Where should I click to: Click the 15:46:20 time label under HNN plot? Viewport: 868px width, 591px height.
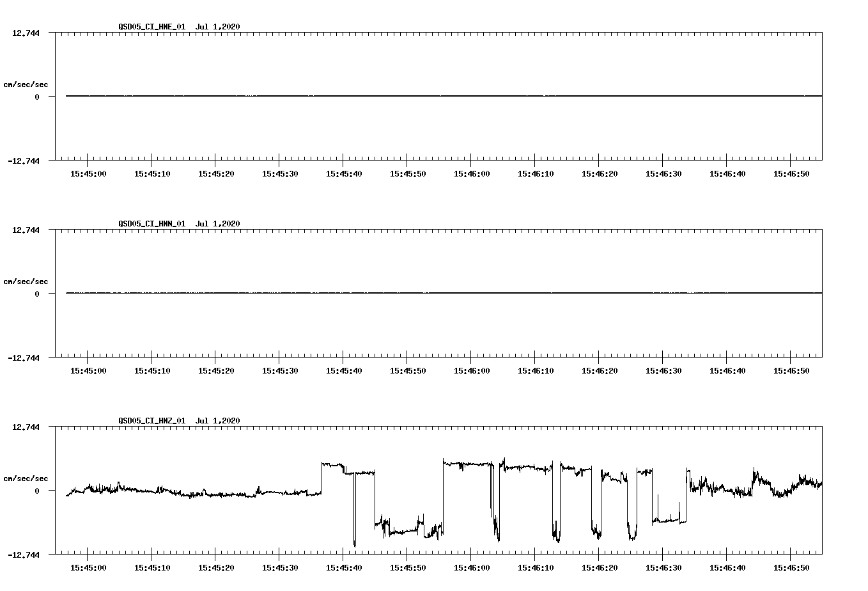click(600, 371)
